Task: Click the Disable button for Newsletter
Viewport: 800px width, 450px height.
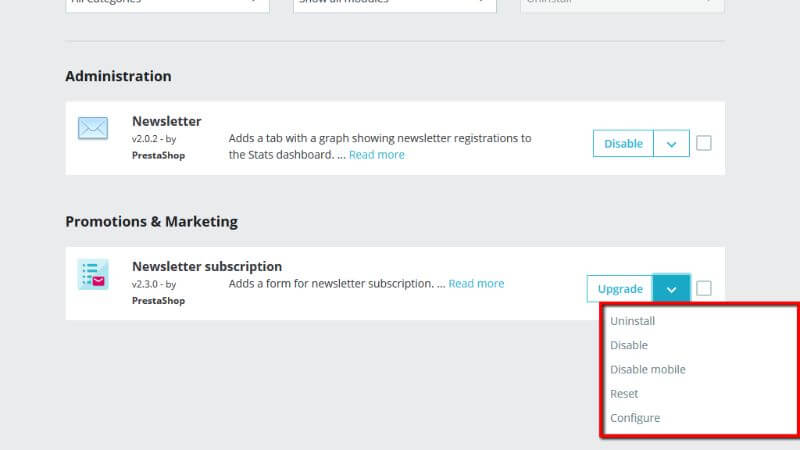Action: pos(623,143)
